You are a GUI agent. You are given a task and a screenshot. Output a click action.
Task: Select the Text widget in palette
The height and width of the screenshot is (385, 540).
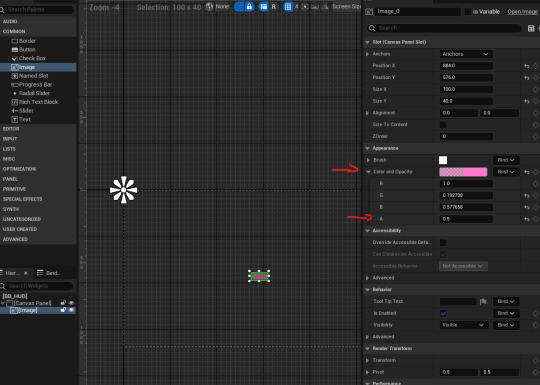[21, 119]
